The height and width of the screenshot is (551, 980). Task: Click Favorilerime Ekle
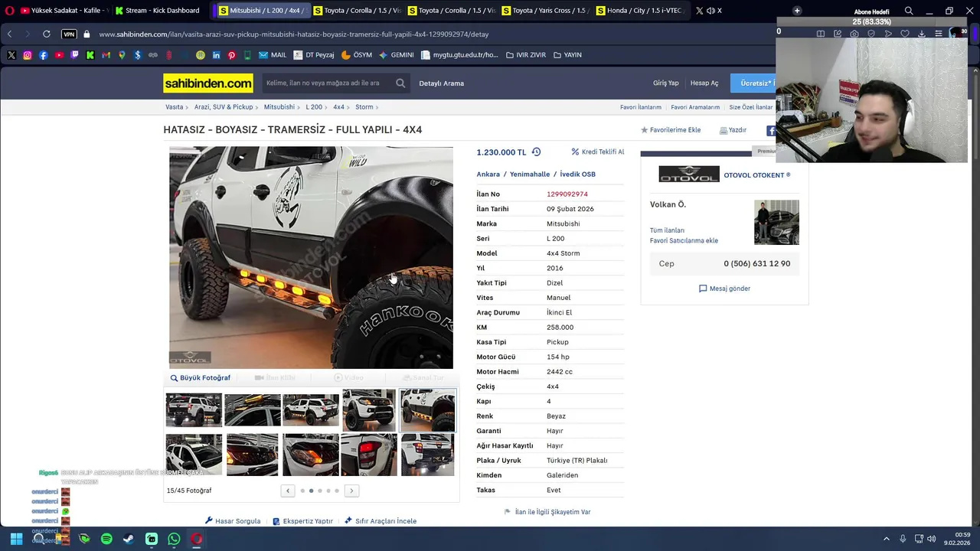click(x=671, y=130)
